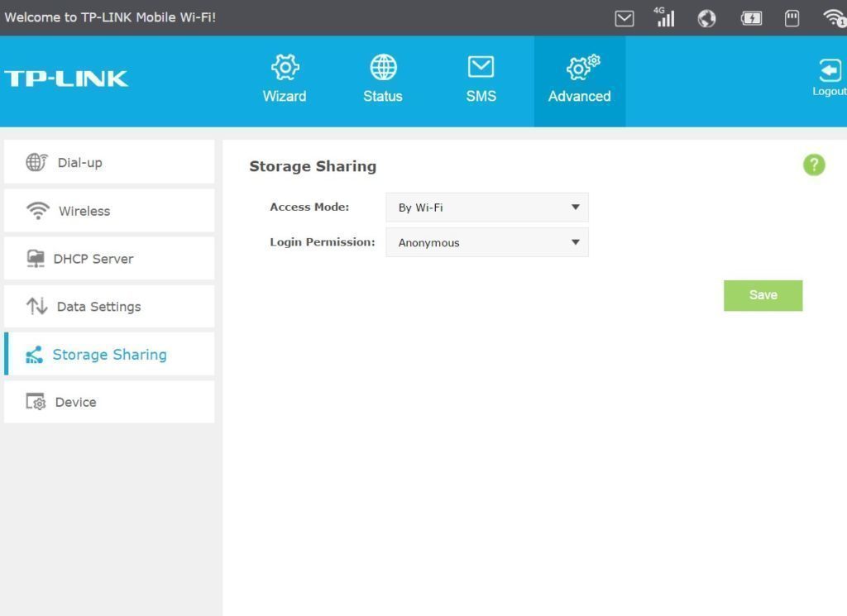This screenshot has height=616, width=847.
Task: Open the Data Settings page
Action: pyautogui.click(x=109, y=306)
